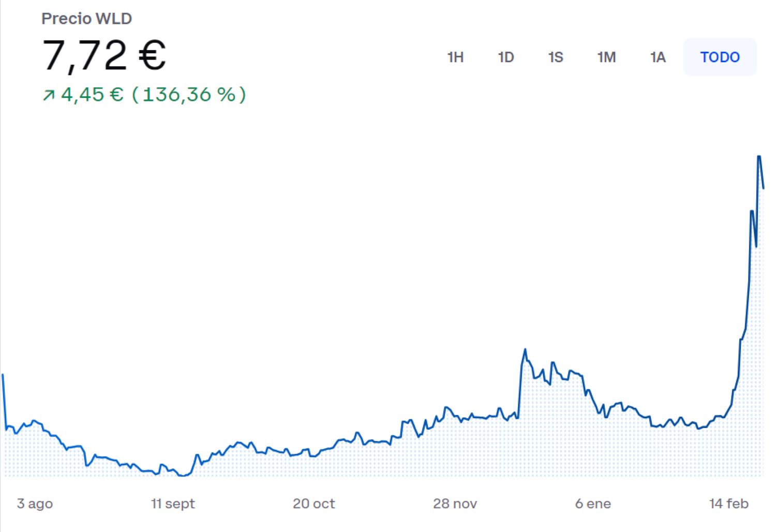Select the 14 feb date marker

(x=728, y=504)
